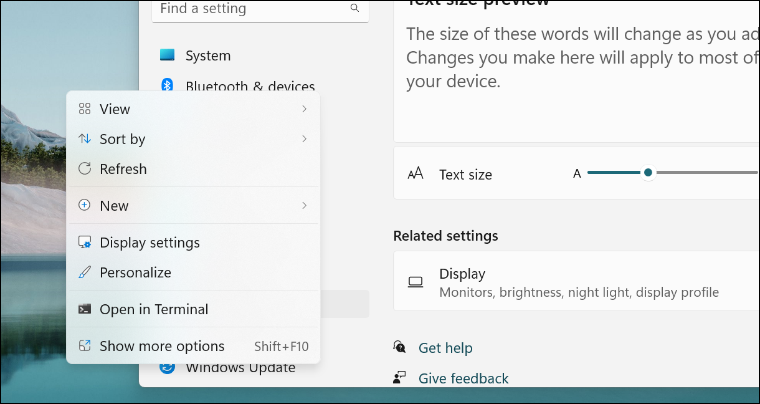Click the View grid icon in context menu

[x=85, y=109]
